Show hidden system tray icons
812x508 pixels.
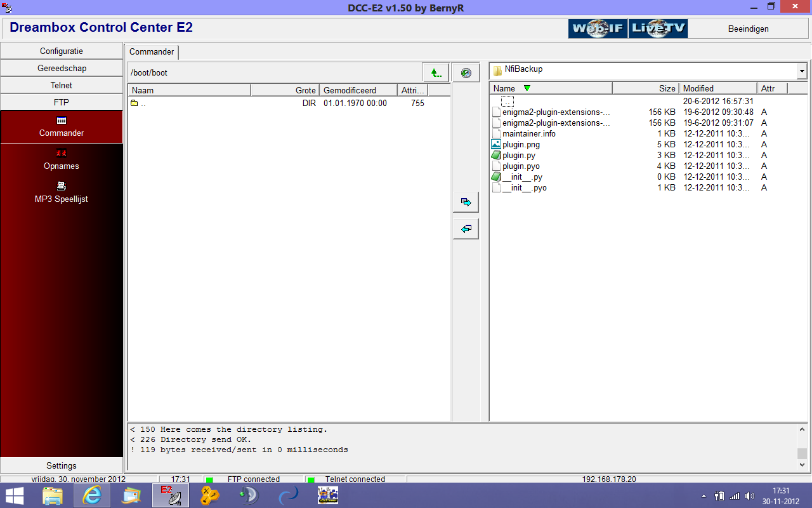[704, 496]
